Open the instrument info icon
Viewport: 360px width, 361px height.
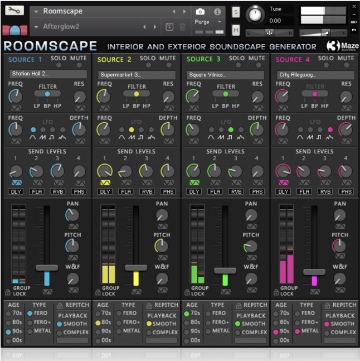tap(217, 12)
